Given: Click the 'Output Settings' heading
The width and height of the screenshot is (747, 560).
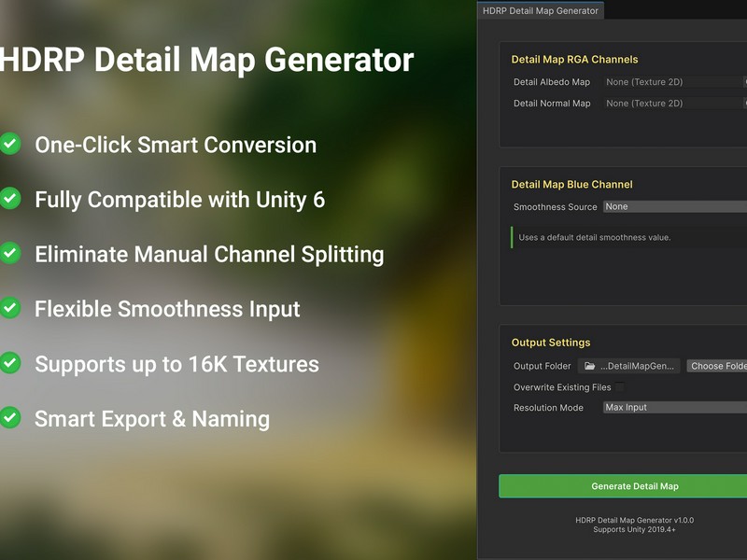Looking at the screenshot, I should pyautogui.click(x=551, y=343).
